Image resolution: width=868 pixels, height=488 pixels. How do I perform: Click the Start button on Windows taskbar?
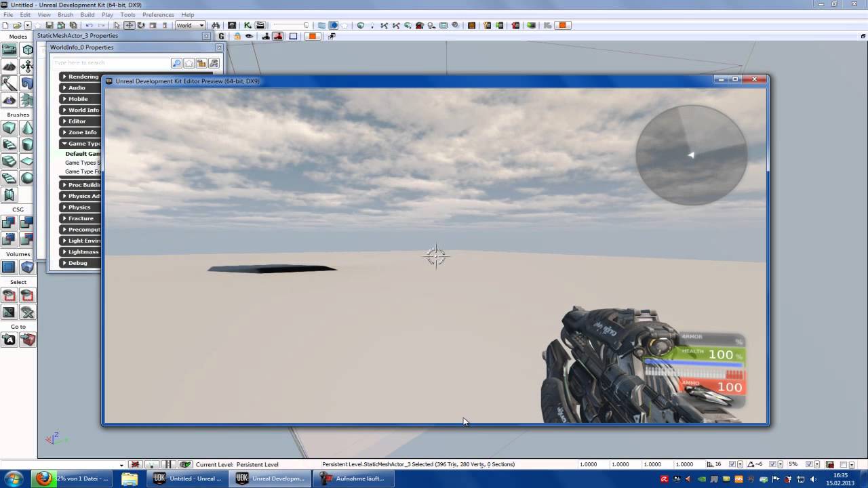(14, 479)
